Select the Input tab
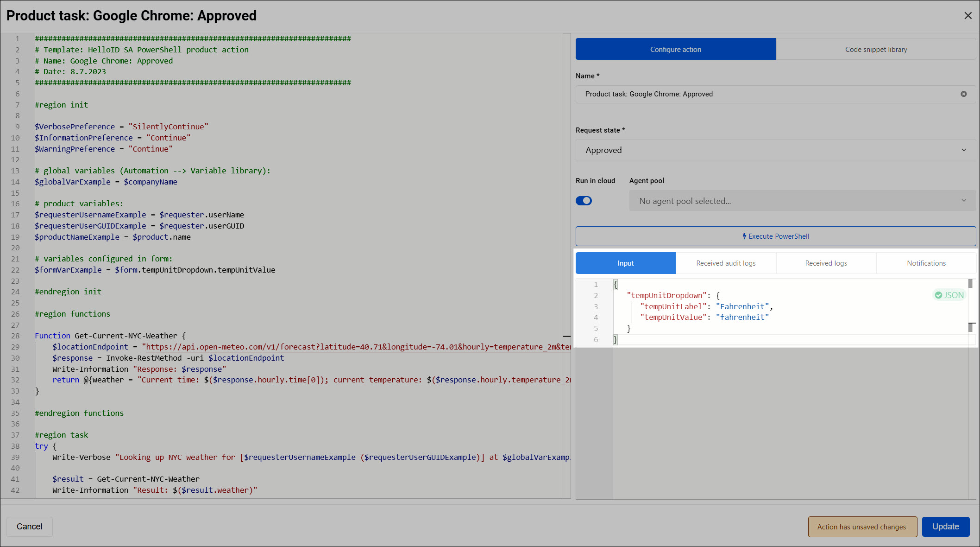Viewport: 980px width, 547px height. [625, 263]
